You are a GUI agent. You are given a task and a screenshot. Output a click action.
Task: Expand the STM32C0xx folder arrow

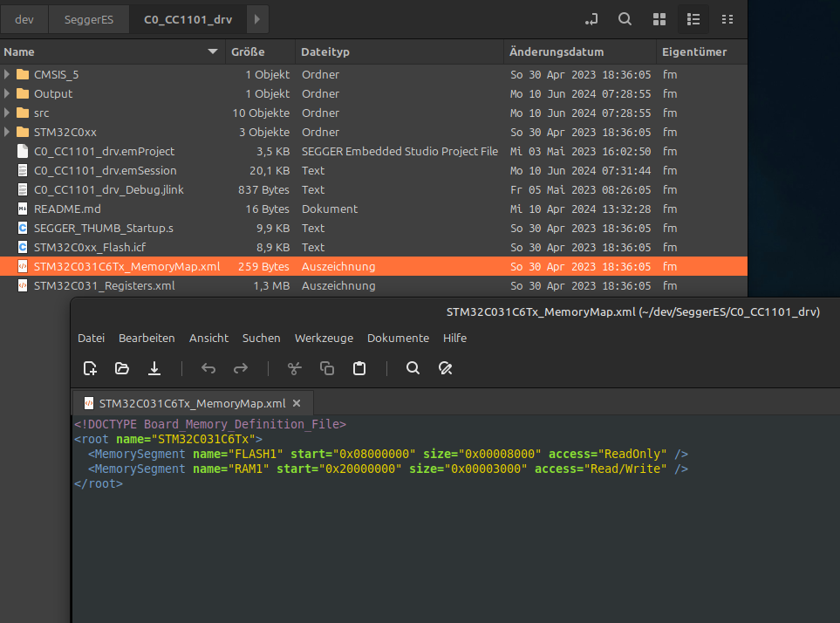tap(8, 133)
